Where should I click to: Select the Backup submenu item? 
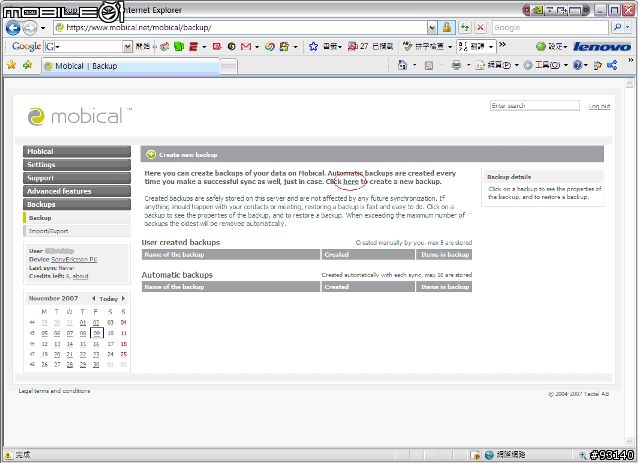coord(77,218)
